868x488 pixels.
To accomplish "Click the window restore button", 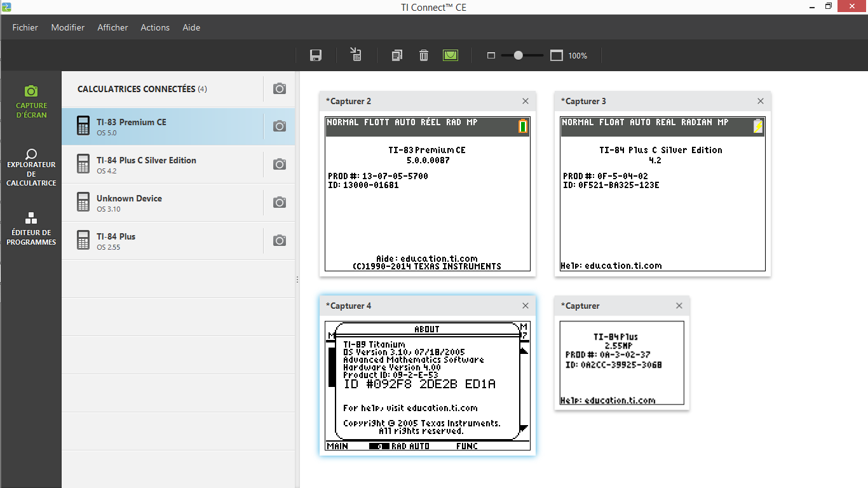I will pyautogui.click(x=829, y=6).
